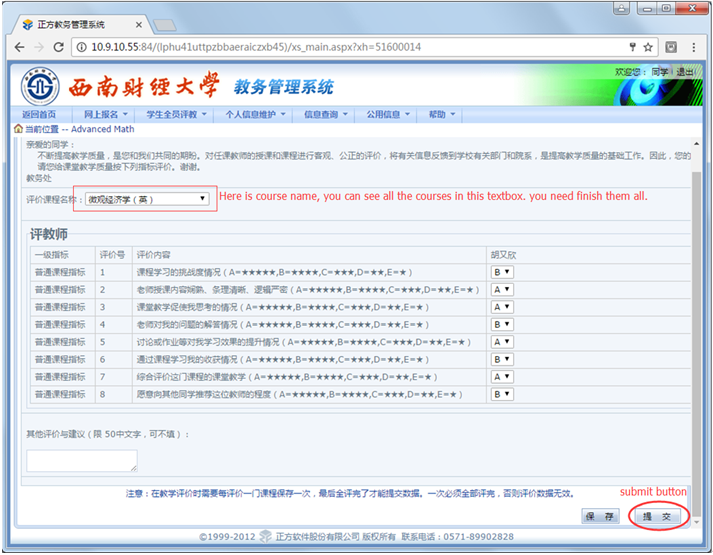713x555 pixels.
Task: Click the key icon in address bar
Action: coord(632,47)
